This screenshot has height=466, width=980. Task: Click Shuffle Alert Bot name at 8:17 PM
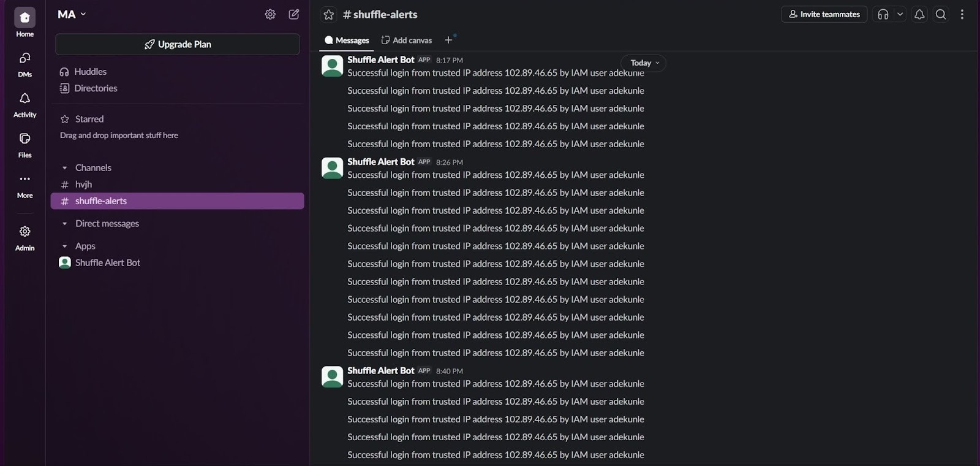381,59
